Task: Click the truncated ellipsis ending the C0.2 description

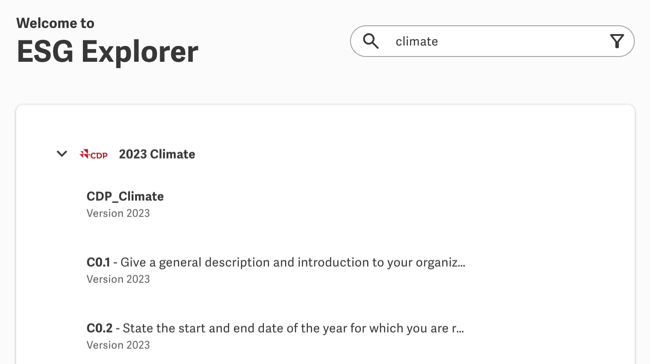Action: coord(460,331)
